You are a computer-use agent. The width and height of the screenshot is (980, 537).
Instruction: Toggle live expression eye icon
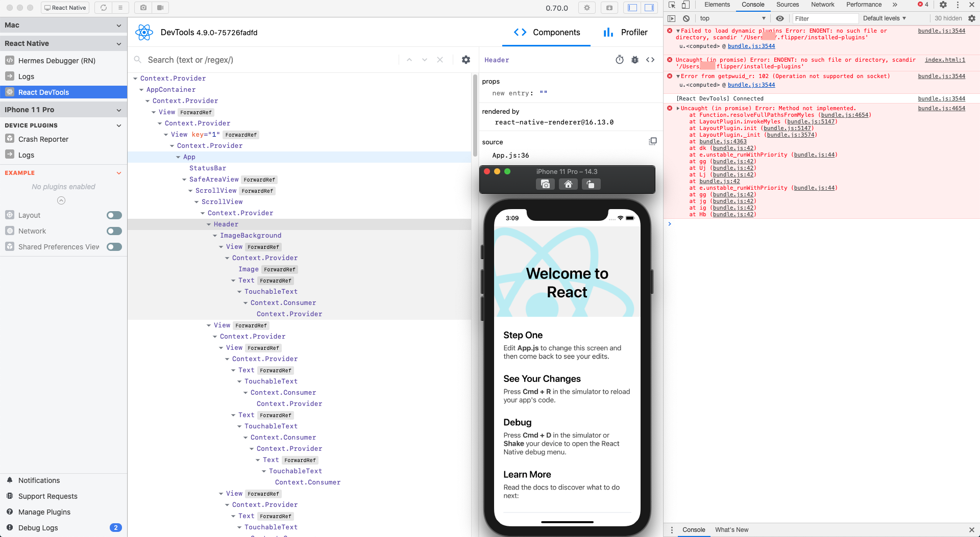pyautogui.click(x=780, y=18)
